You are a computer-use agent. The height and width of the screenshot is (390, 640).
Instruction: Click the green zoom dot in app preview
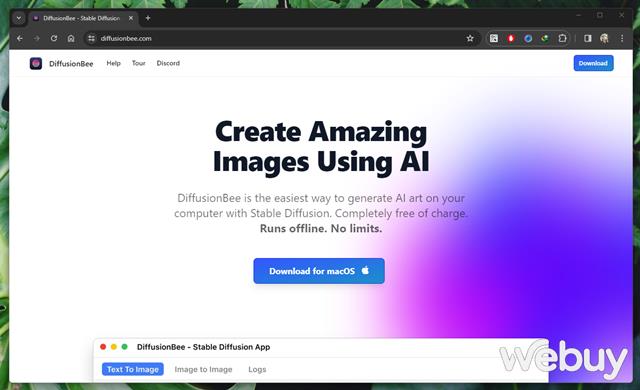124,347
